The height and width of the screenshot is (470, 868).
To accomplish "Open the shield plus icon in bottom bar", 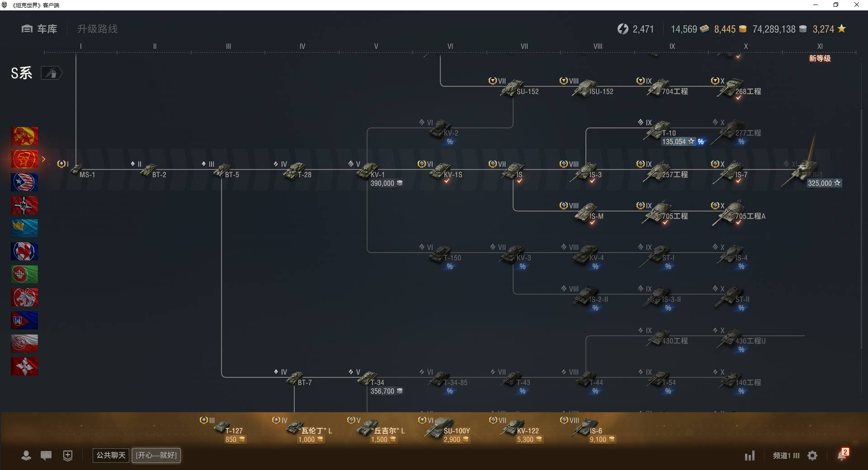I will [68, 456].
